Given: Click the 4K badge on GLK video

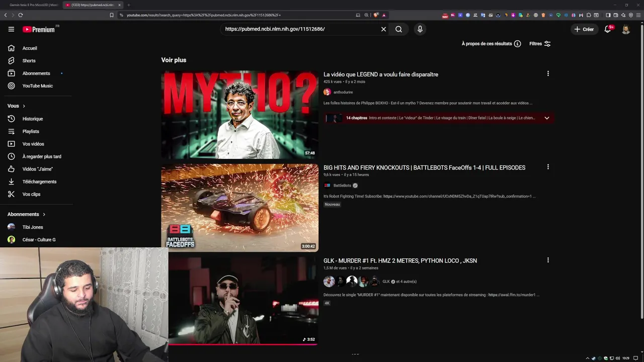Looking at the screenshot, I should (x=327, y=303).
